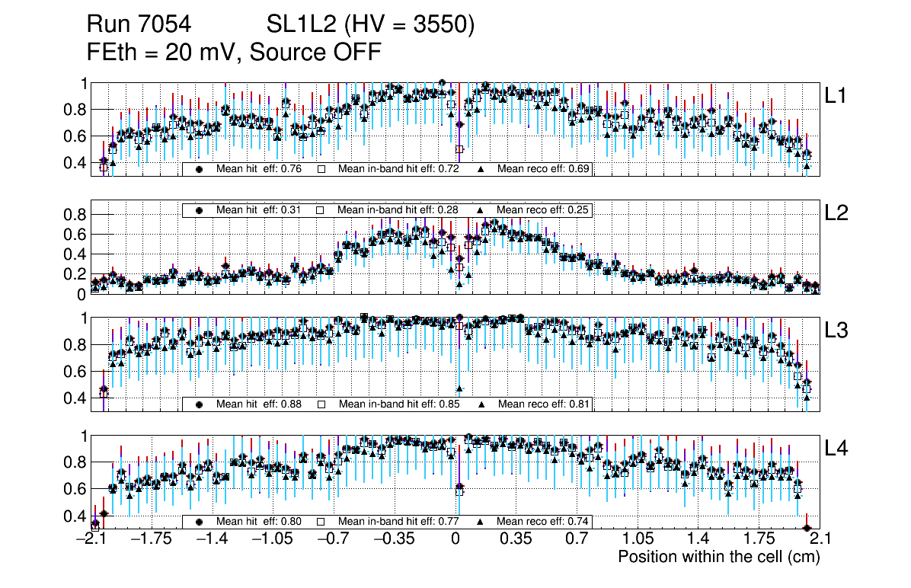Select the 'Mean hit eff: 0.76' legend text
The image size is (911, 588).
pyautogui.click(x=259, y=169)
